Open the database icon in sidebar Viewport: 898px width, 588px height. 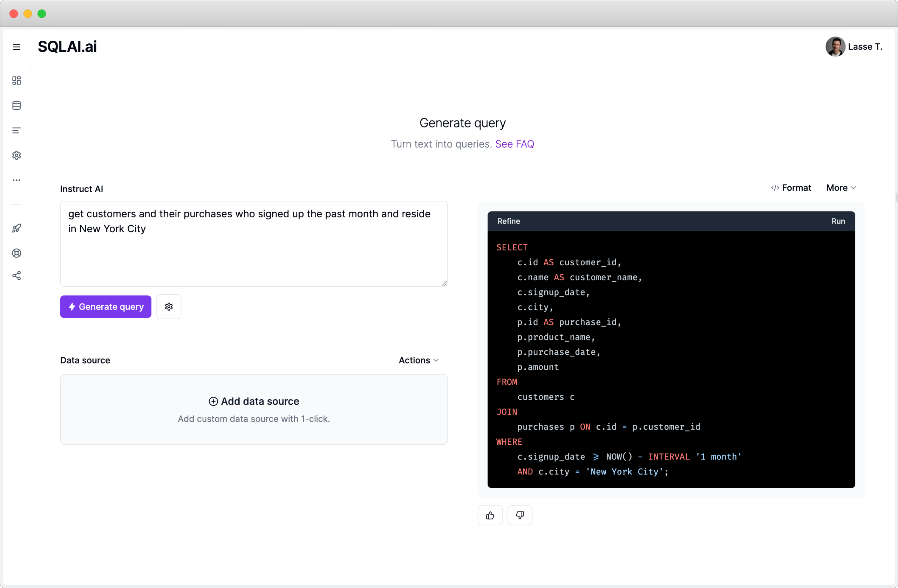[x=16, y=105]
